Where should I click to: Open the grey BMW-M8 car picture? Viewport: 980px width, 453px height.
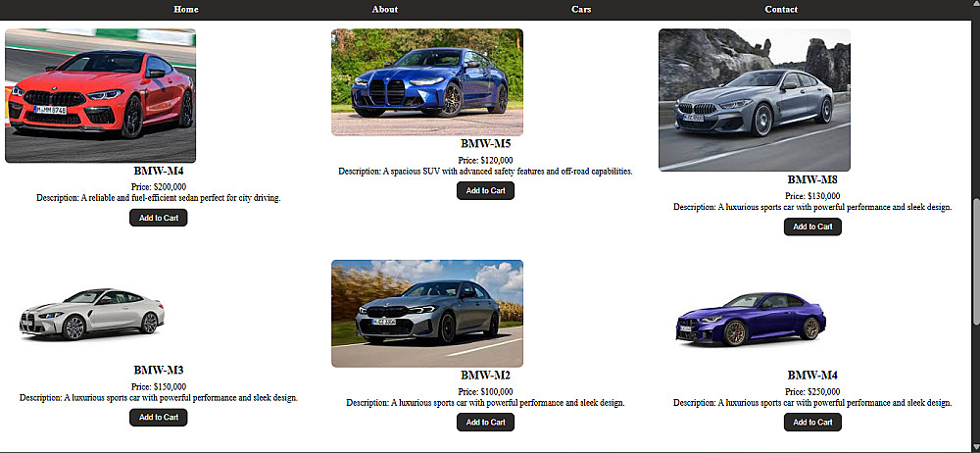pyautogui.click(x=755, y=100)
